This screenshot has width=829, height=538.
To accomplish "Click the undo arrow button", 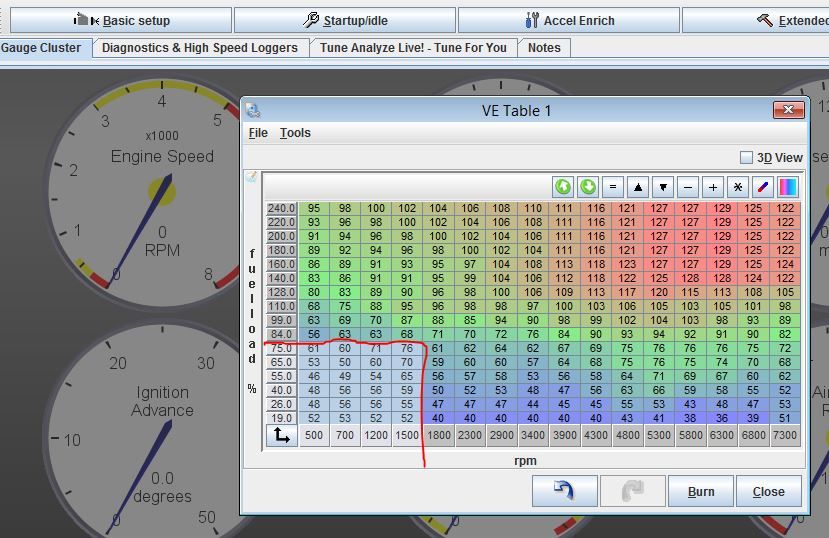I will click(x=564, y=491).
